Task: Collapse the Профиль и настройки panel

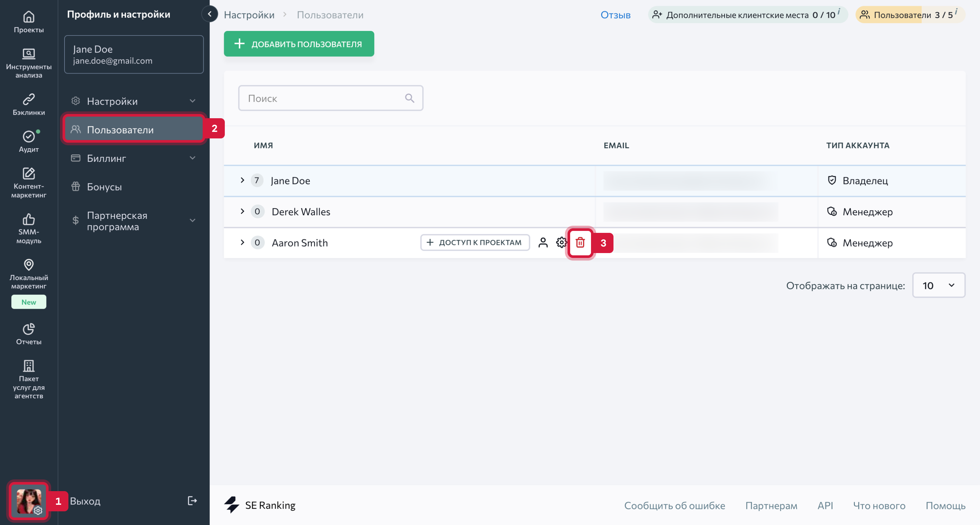Action: (x=209, y=14)
